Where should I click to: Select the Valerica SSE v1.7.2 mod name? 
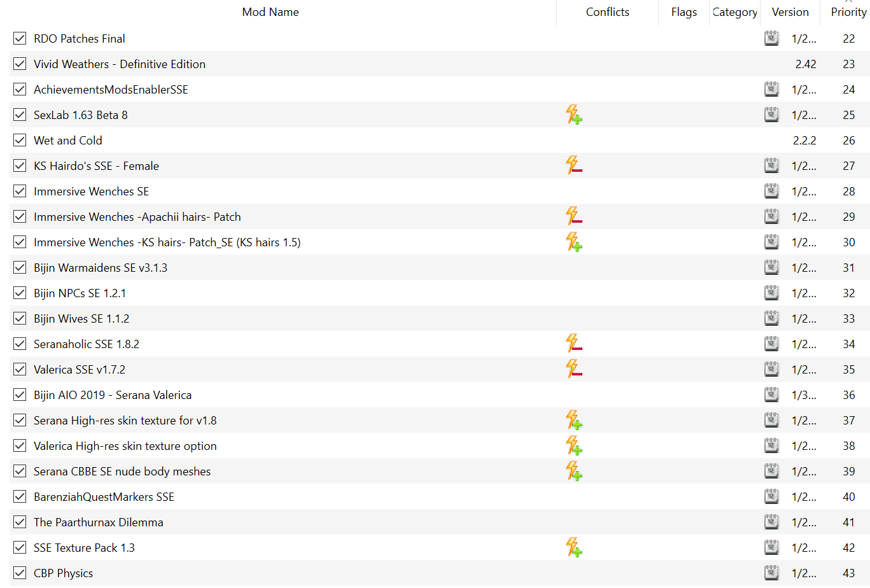pyautogui.click(x=80, y=370)
